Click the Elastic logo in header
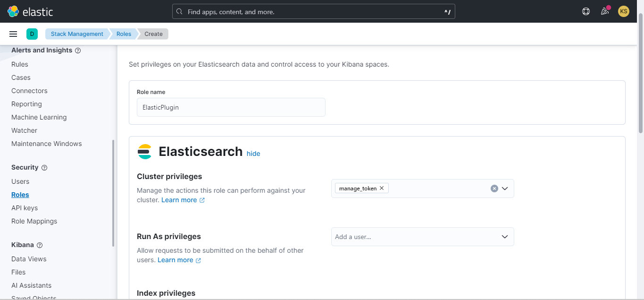 pyautogui.click(x=30, y=11)
